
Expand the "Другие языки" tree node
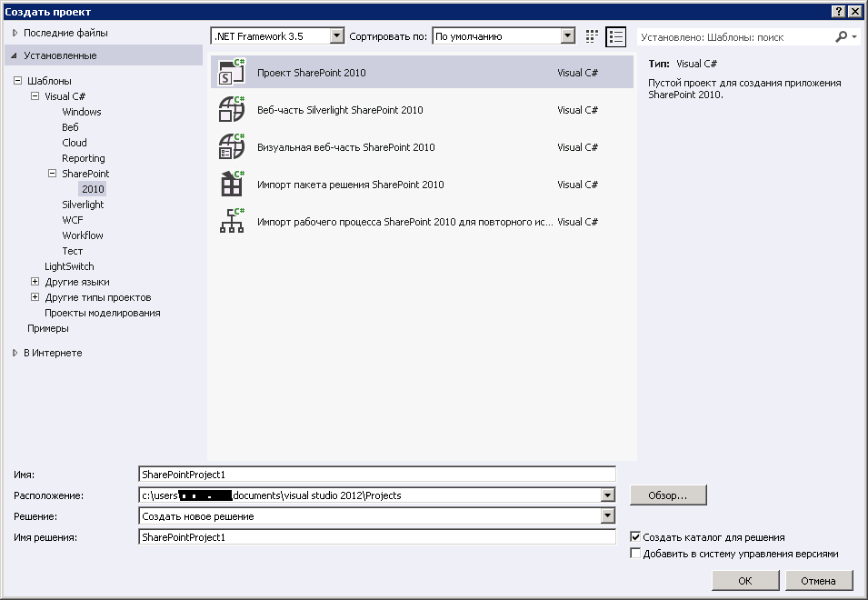[35, 282]
